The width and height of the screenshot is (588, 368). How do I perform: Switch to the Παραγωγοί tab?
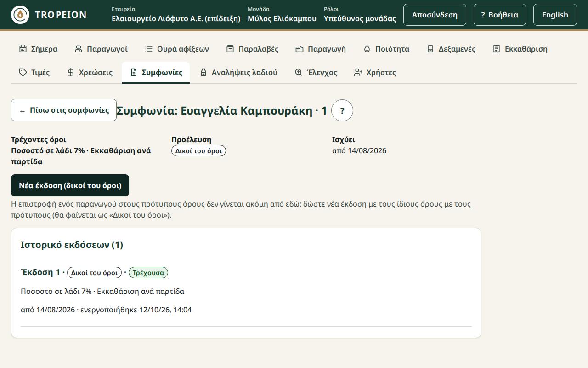[101, 49]
